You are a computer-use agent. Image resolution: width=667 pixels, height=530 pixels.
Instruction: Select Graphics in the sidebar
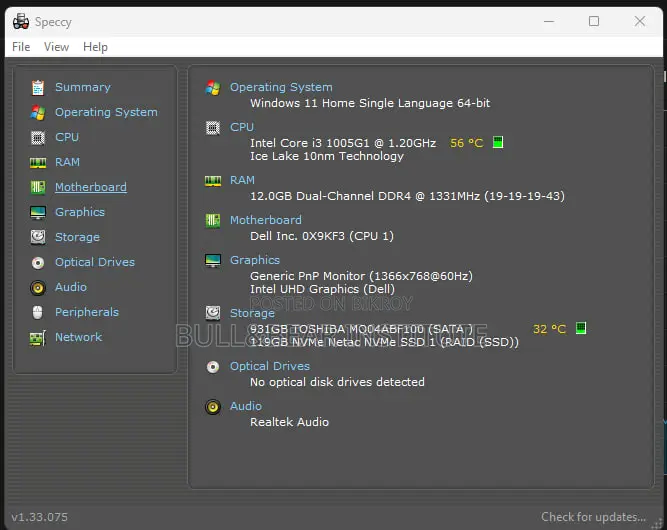click(80, 212)
